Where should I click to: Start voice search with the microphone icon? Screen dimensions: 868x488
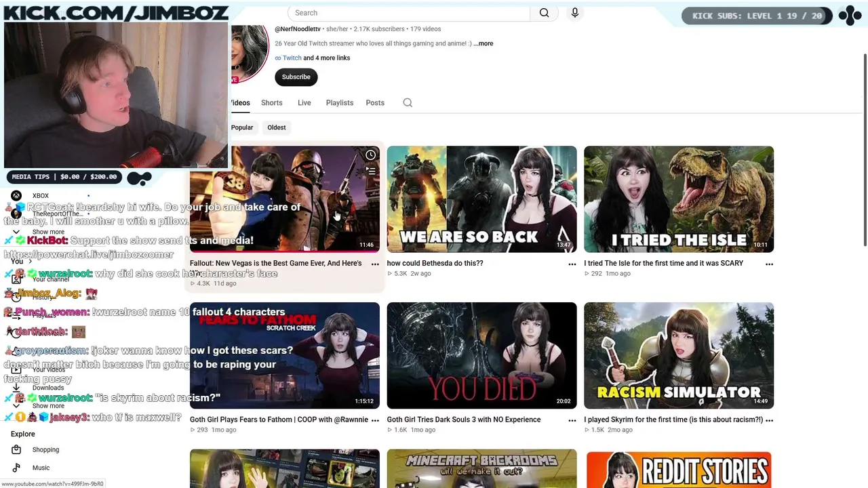(575, 13)
